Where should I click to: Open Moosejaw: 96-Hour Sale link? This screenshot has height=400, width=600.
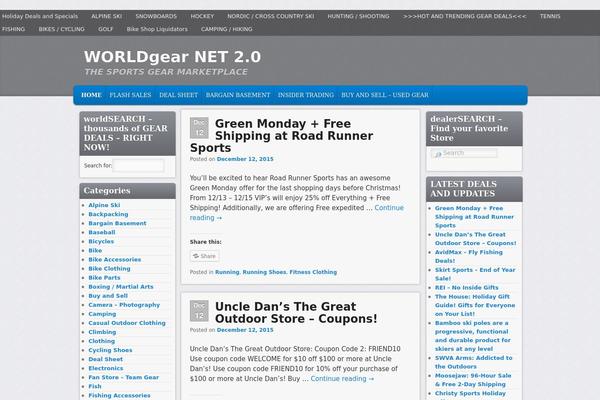tap(473, 380)
